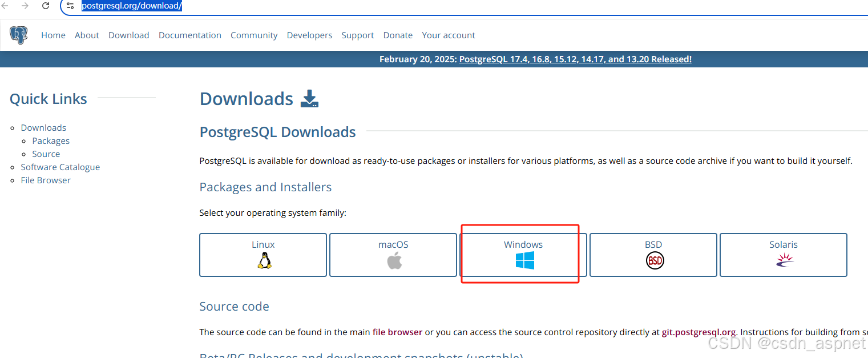Click the PostgreSQL Downloads heading
The image size is (868, 358).
coord(277,132)
